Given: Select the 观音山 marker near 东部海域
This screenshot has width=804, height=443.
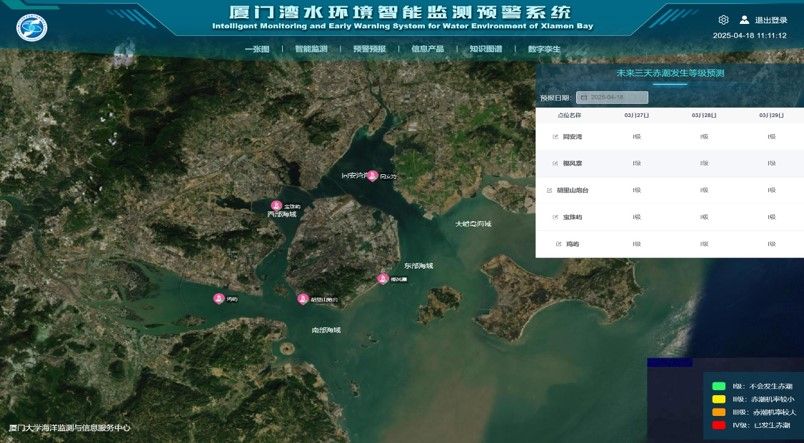Looking at the screenshot, I should click(x=382, y=279).
